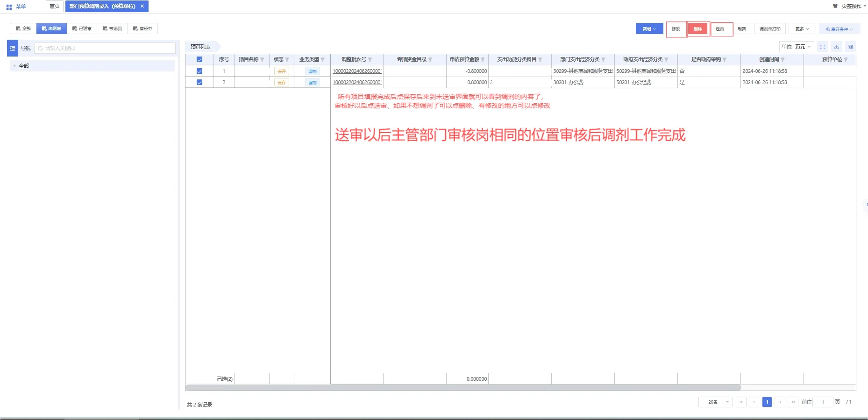The height and width of the screenshot is (420, 868).
Task: Click the 保存 status tag in row 1
Action: coord(282,71)
